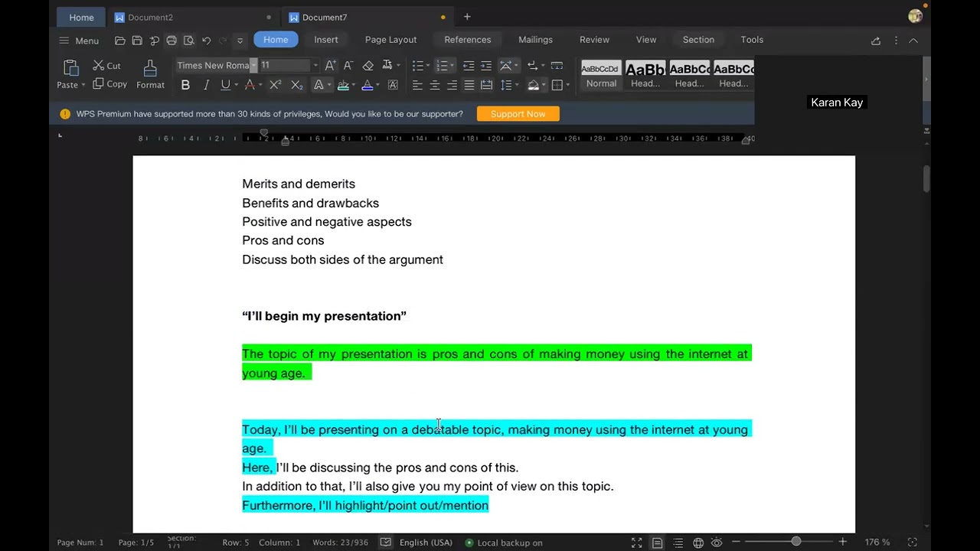Clear formatting with the eraser icon
Viewport: 980px width, 551px height.
coord(368,66)
